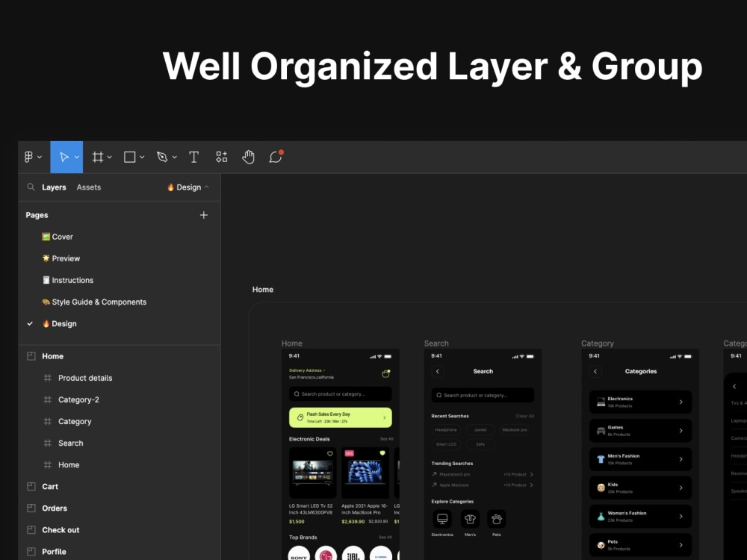Activate the Comment tool

tap(276, 157)
